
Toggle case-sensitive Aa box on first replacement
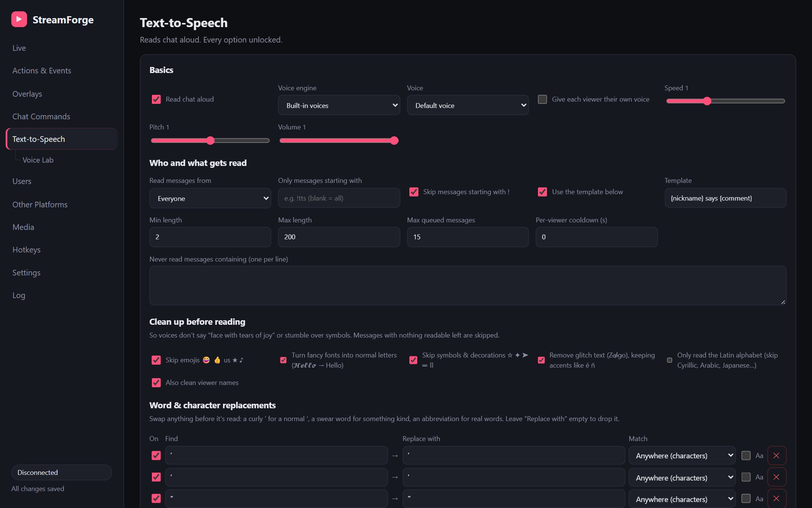coord(746,456)
